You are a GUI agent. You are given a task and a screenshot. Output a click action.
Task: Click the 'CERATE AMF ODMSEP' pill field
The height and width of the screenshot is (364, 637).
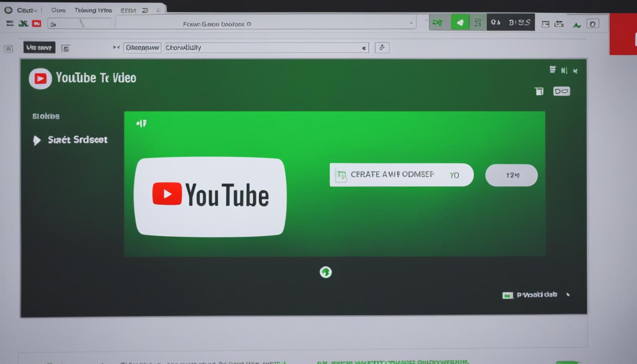coord(401,175)
